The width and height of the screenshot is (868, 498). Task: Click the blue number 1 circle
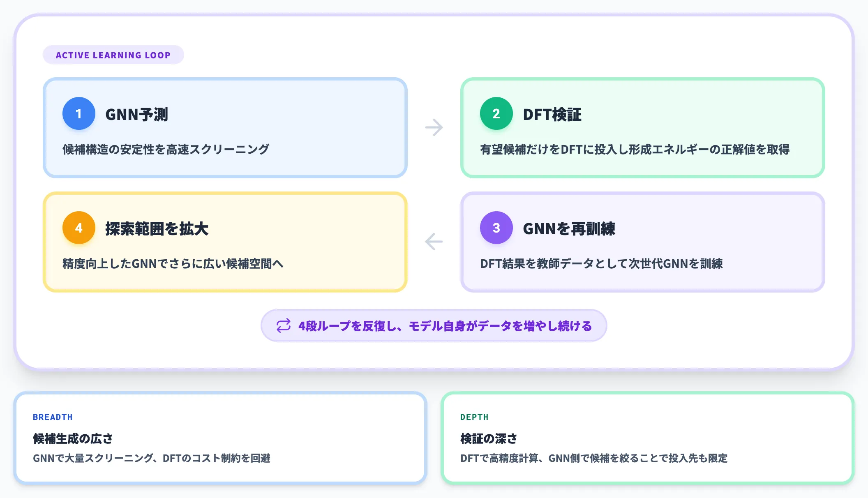[x=79, y=114]
